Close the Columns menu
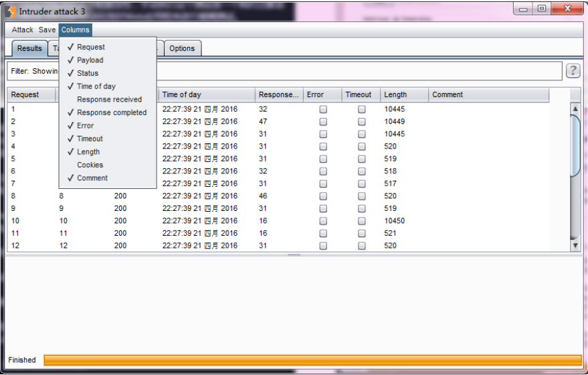588x375 pixels. pyautogui.click(x=76, y=29)
